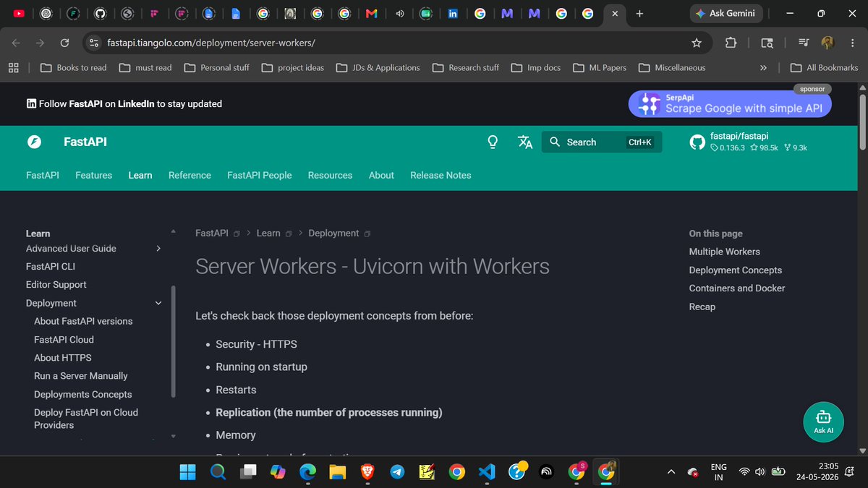Switch to the YouTube browser tab

click(19, 14)
